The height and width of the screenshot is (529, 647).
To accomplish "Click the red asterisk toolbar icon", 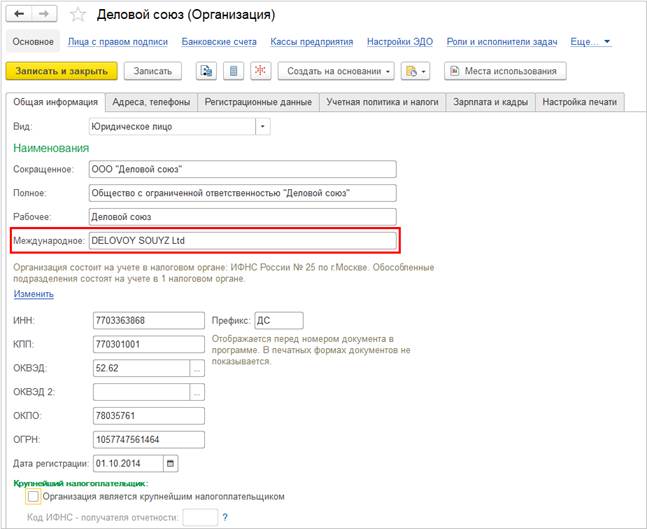I will 260,71.
